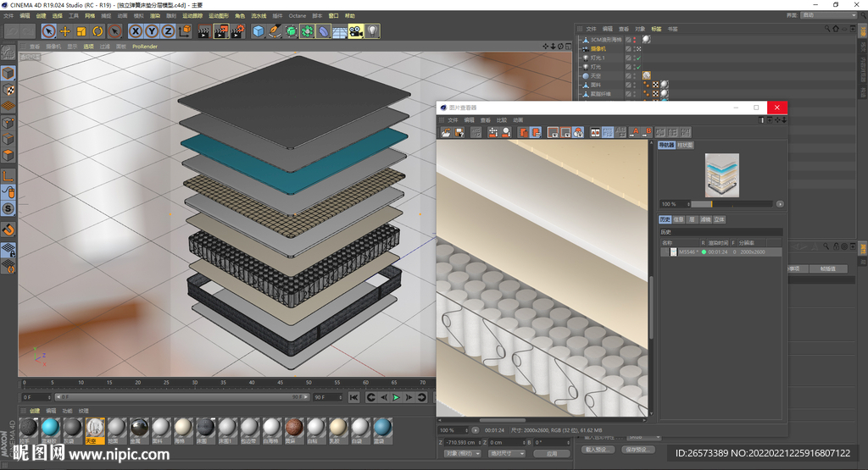Screen dimensions: 868x470
Task: Click the play forward button on timeline
Action: pyautogui.click(x=395, y=397)
